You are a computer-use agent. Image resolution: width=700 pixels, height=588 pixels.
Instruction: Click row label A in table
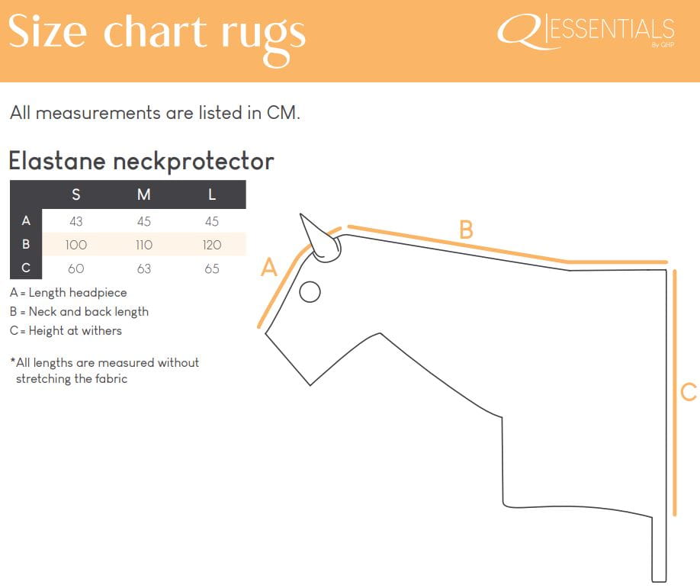click(x=26, y=220)
